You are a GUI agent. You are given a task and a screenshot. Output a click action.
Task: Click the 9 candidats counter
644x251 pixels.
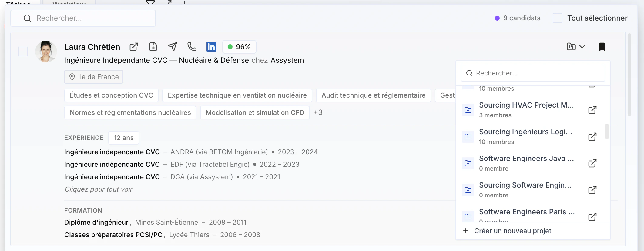tap(518, 18)
